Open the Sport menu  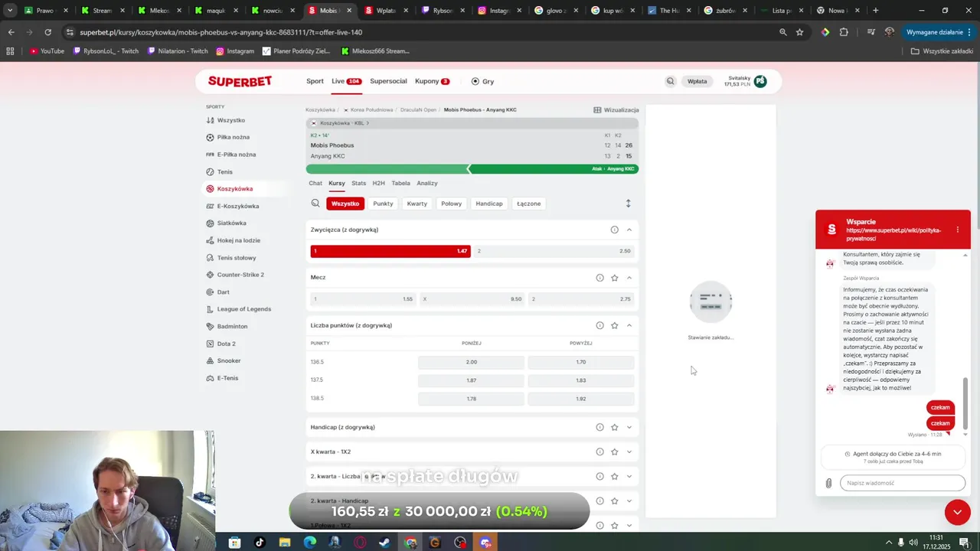click(315, 81)
